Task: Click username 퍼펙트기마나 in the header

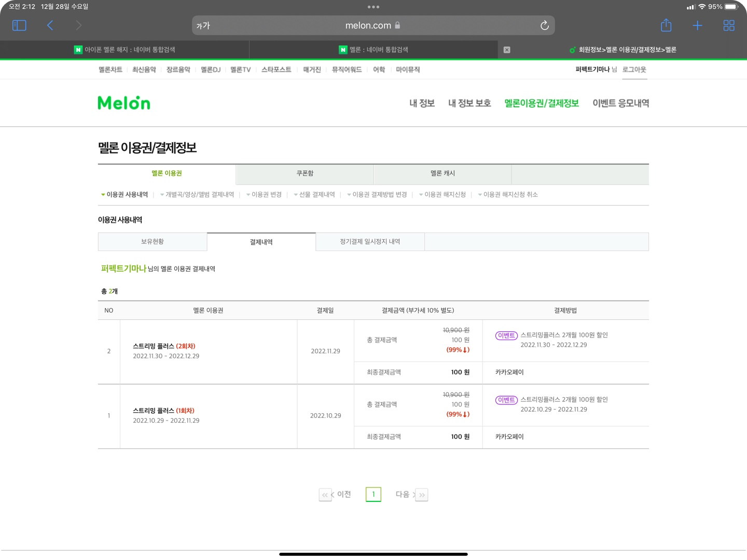Action: (x=592, y=69)
